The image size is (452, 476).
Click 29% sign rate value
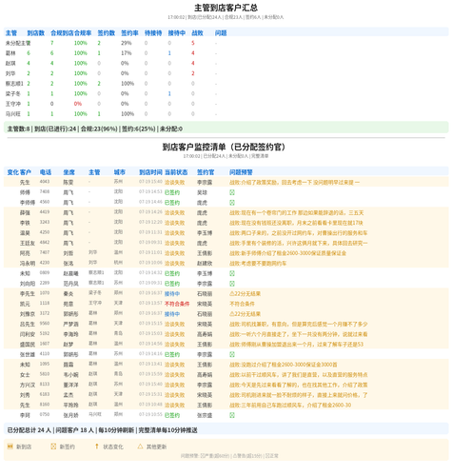127,43
